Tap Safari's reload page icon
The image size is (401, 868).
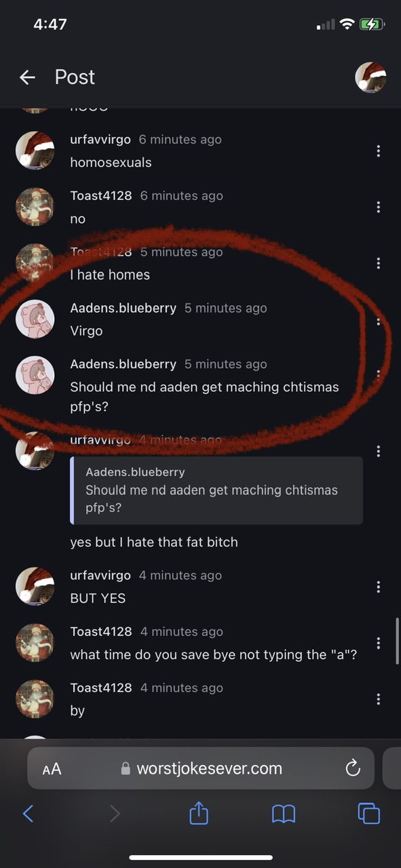click(352, 768)
